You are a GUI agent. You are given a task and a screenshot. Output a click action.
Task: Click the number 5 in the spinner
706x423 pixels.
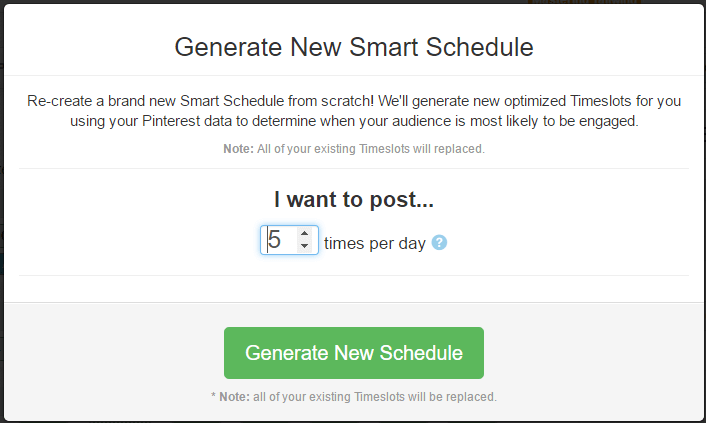point(274,240)
